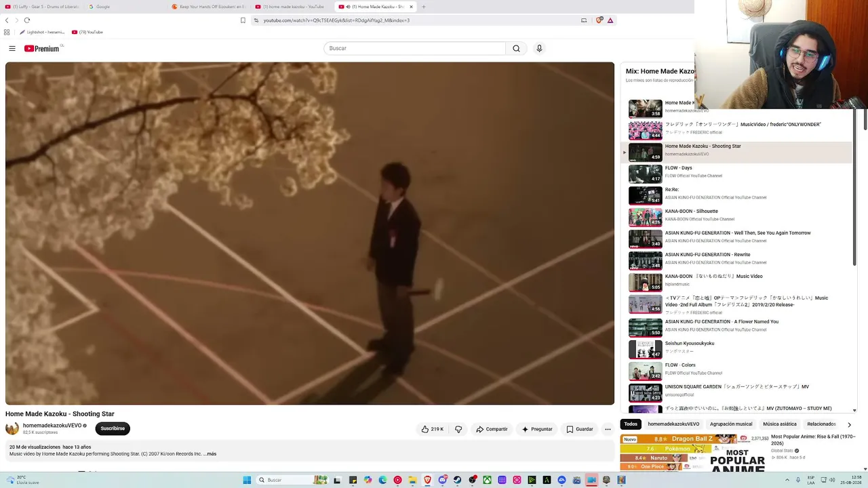Open the YouTube bookmark in bookmarks bar
The height and width of the screenshot is (488, 868).
(87, 32)
